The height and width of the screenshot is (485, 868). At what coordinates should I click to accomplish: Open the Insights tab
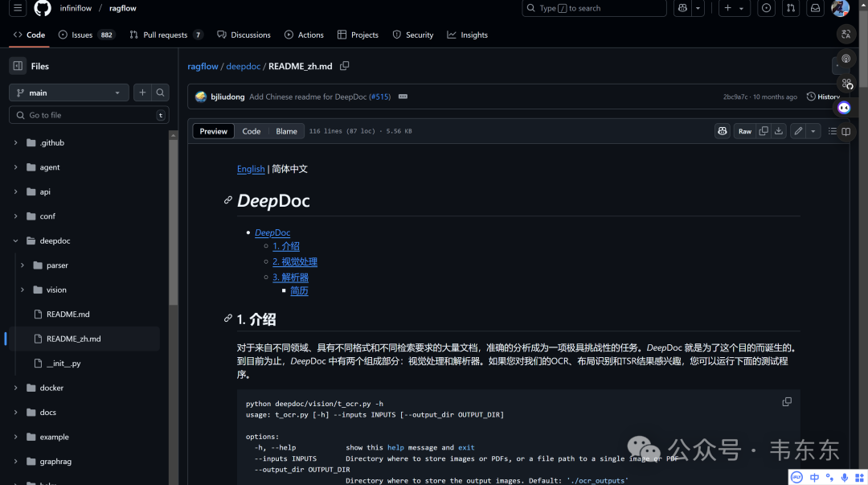[x=468, y=35]
